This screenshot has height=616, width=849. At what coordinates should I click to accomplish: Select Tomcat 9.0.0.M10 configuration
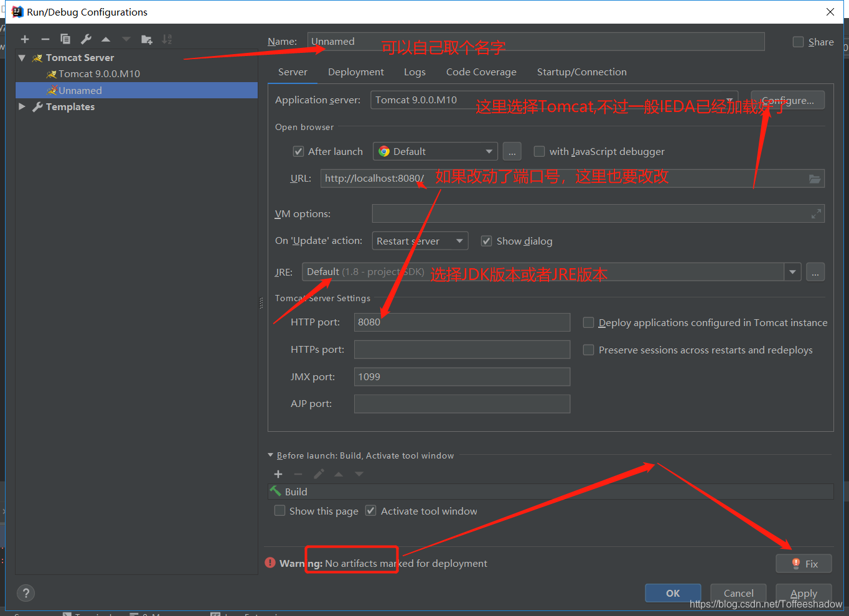[x=93, y=73]
